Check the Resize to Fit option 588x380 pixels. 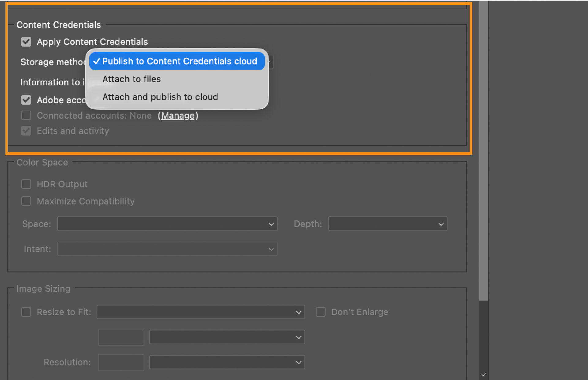(26, 312)
